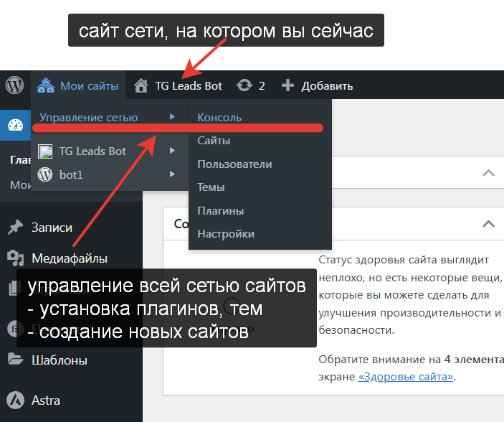Open Настройки in the network submenu
This screenshot has width=504, height=422.
click(x=226, y=234)
